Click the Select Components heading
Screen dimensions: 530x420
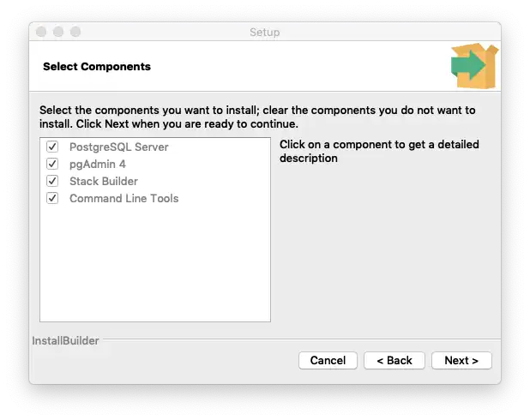pyautogui.click(x=96, y=67)
